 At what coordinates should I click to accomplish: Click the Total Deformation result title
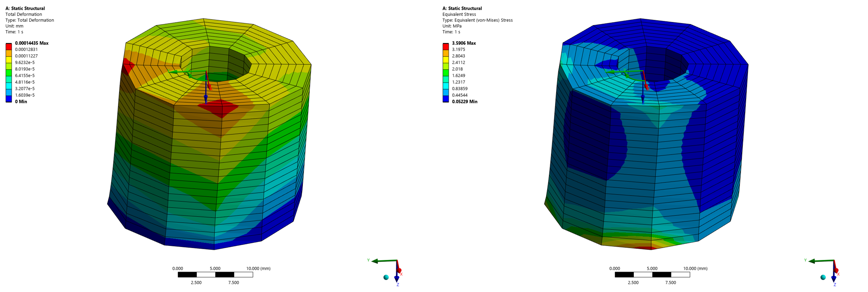(24, 14)
